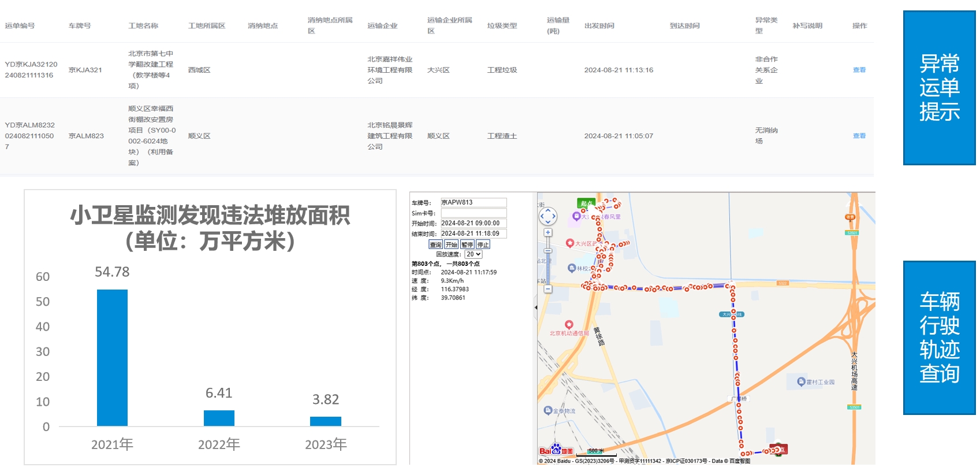980x467 pixels.
Task: Select the 大兴区政府 star marker on the map
Action: 570,243
